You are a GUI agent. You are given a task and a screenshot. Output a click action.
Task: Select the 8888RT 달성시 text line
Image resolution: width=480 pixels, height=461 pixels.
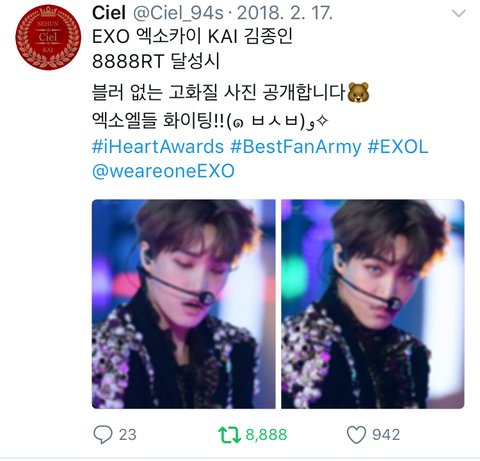[x=156, y=61]
